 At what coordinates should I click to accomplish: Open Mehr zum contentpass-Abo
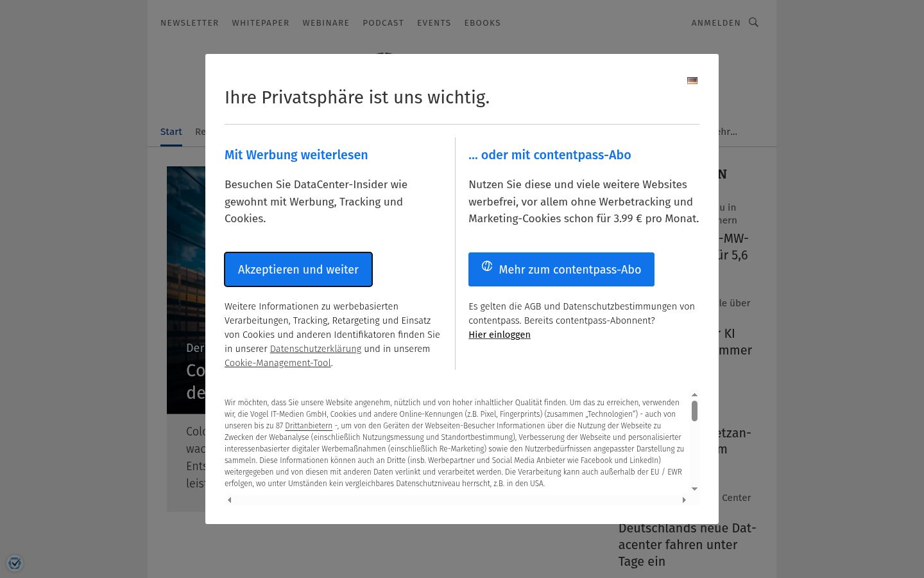point(561,269)
